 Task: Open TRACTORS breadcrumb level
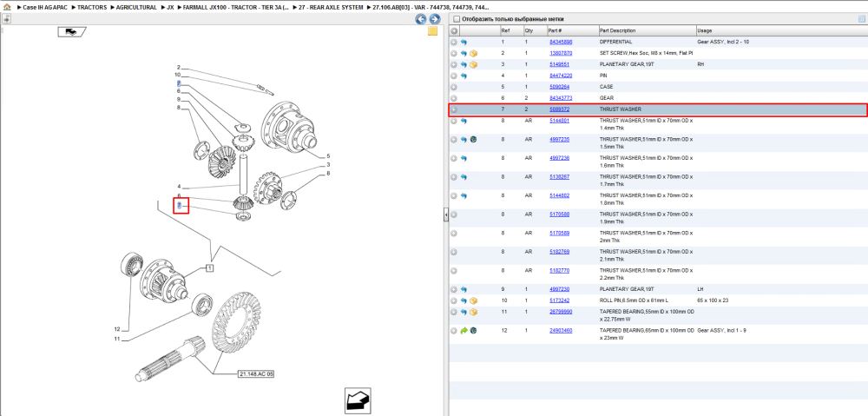click(x=92, y=8)
